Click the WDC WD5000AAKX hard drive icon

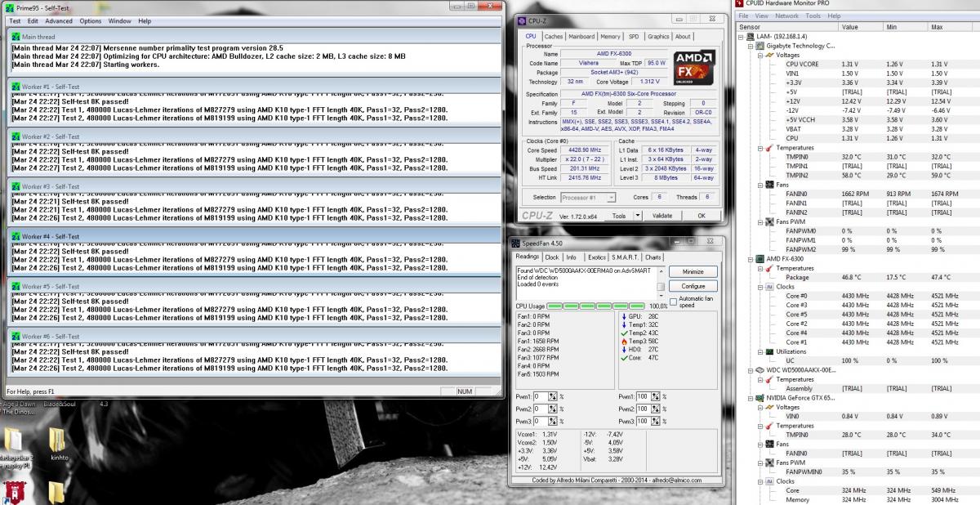(x=760, y=370)
